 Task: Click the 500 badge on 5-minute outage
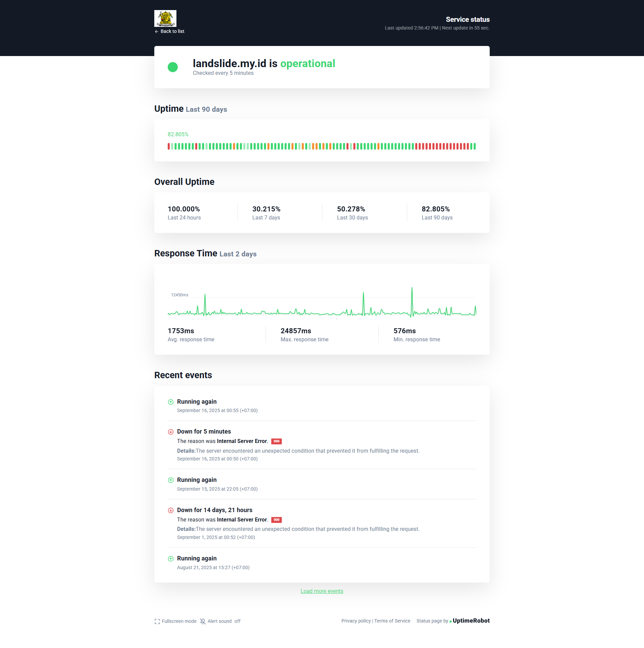[x=276, y=441]
